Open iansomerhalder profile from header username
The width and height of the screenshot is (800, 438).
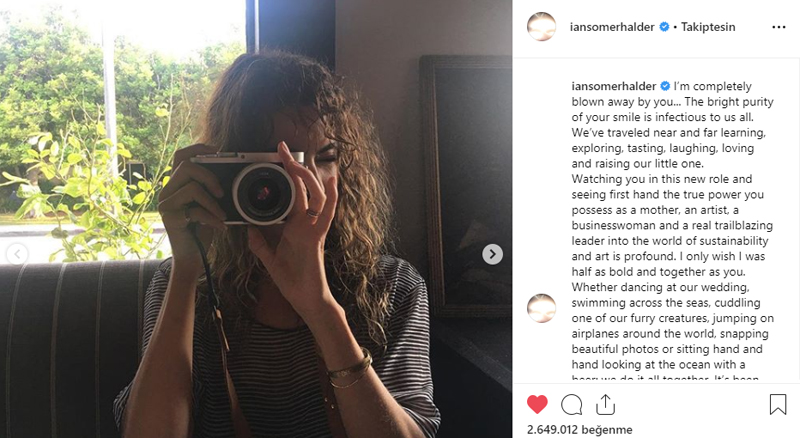[612, 27]
